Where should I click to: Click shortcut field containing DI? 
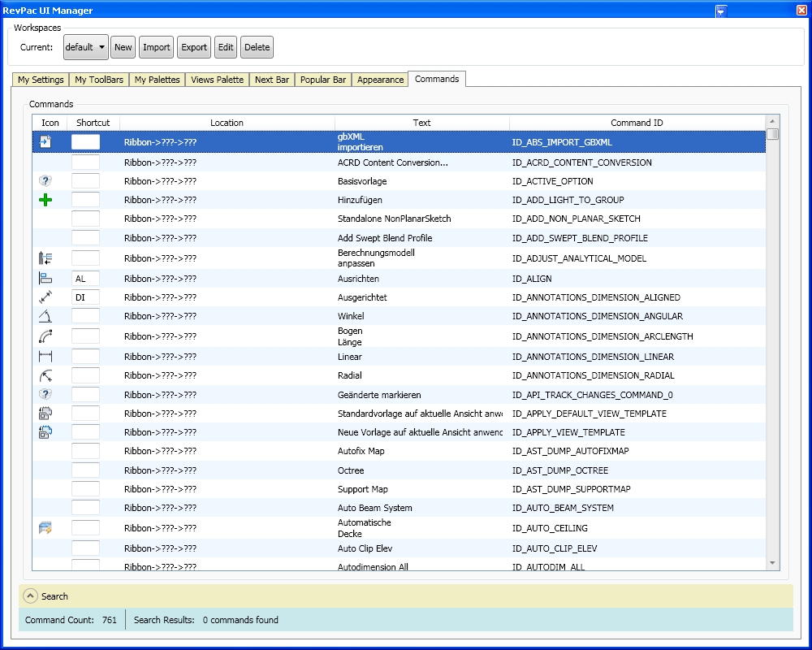[x=85, y=297]
